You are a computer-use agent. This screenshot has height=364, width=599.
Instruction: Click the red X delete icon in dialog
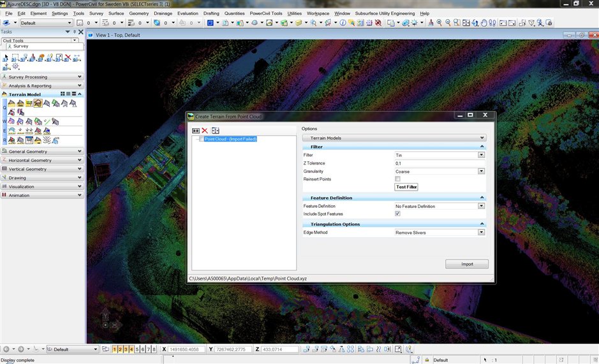(205, 130)
